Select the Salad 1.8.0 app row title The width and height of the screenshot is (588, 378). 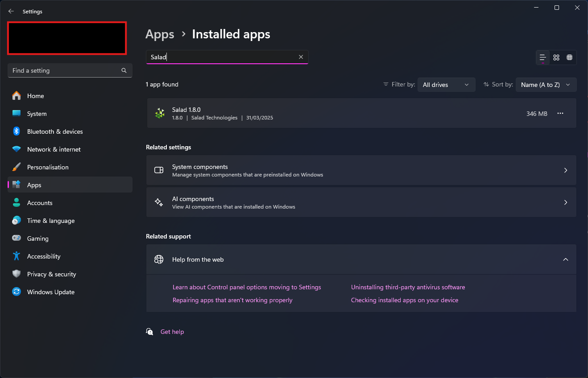[x=186, y=110]
